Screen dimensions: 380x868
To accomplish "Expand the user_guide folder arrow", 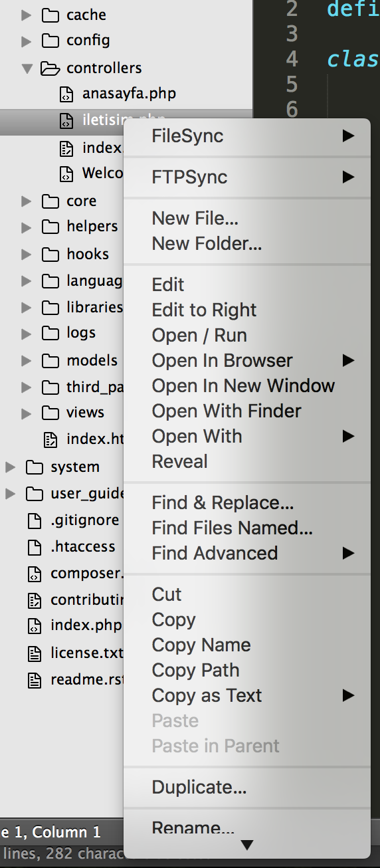I will [x=10, y=494].
